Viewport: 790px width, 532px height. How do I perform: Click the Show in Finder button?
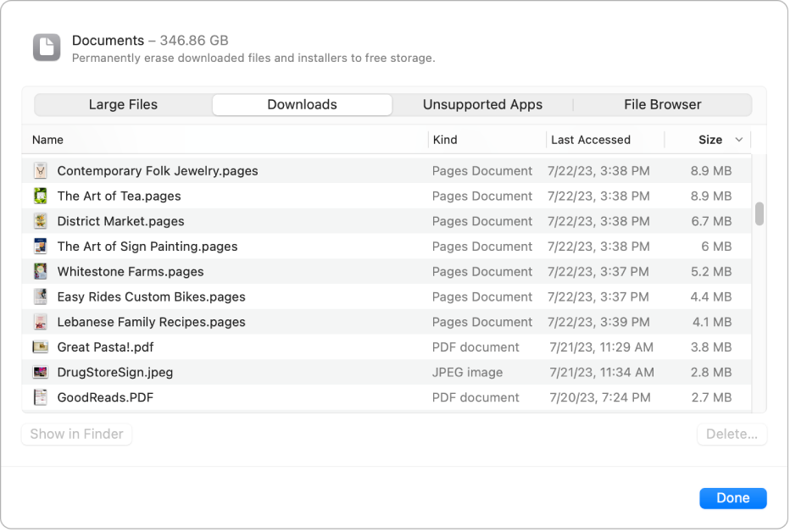click(75, 434)
